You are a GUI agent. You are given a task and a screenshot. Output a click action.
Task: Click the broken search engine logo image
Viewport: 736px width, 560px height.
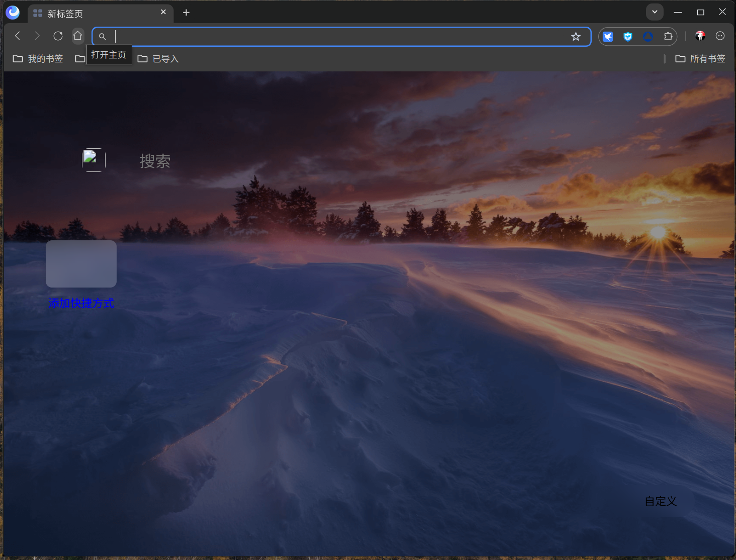[x=94, y=160]
